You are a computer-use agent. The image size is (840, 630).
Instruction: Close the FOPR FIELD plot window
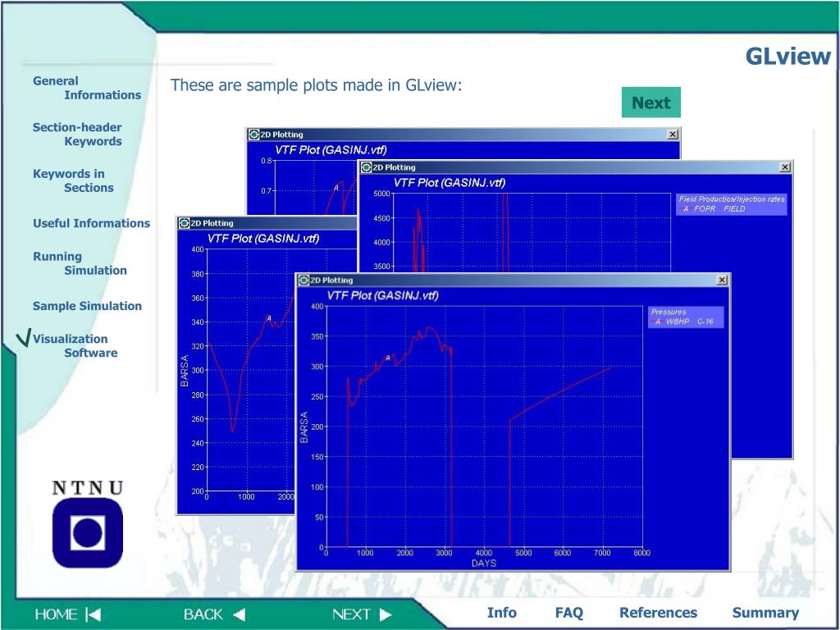click(x=785, y=167)
